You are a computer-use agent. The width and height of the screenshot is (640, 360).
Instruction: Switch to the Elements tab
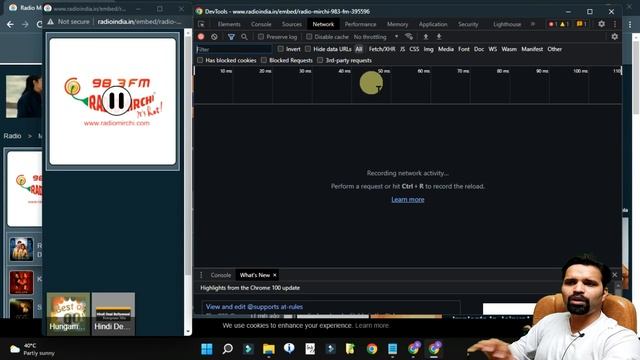tap(229, 24)
